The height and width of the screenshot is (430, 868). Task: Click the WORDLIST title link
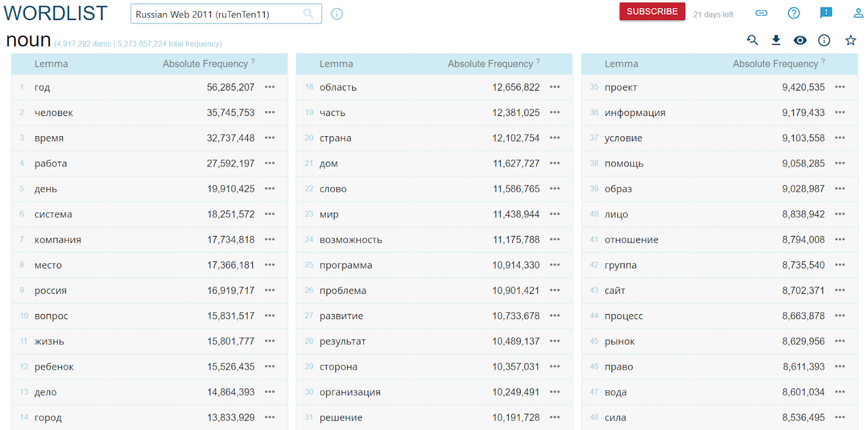coord(56,14)
